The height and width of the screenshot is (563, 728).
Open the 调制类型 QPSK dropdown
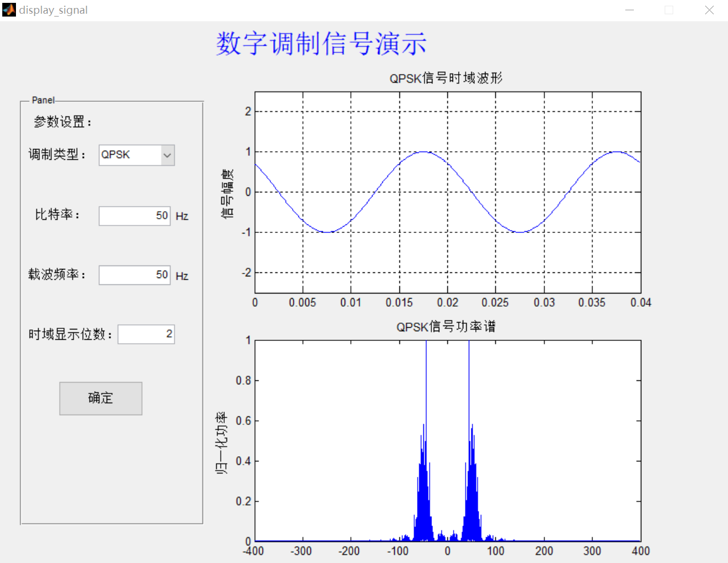[136, 155]
